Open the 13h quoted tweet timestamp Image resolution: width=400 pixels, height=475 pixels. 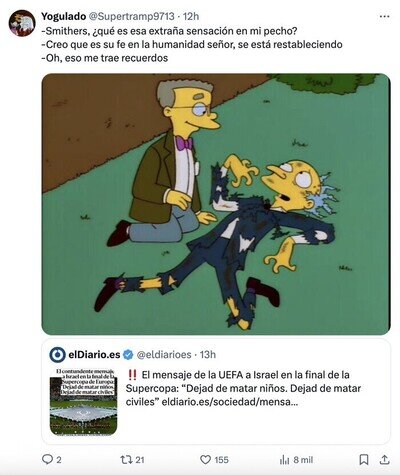[x=208, y=354]
